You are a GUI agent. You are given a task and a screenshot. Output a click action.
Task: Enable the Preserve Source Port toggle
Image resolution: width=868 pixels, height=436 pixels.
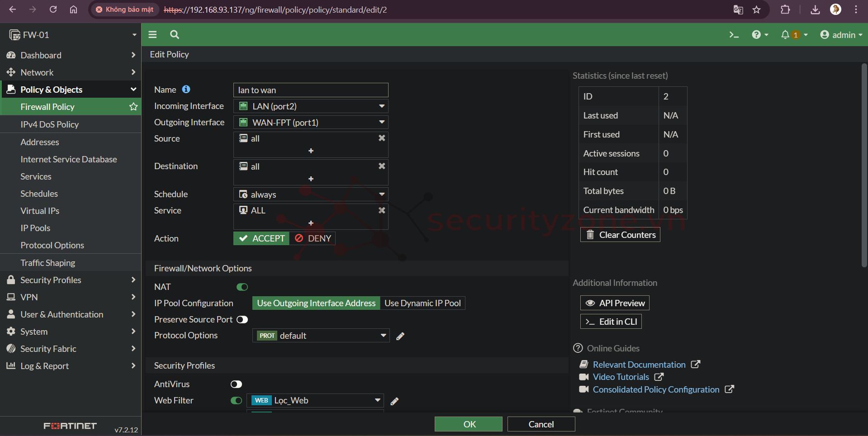coord(242,320)
